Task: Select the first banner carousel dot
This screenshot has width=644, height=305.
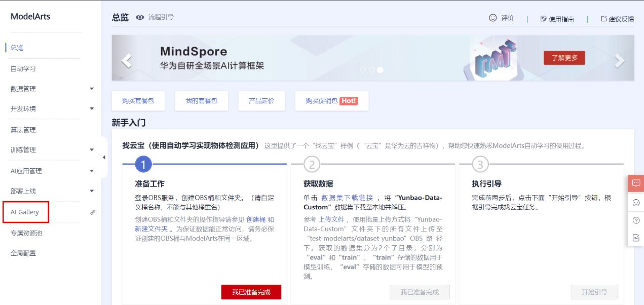Action: (363, 70)
